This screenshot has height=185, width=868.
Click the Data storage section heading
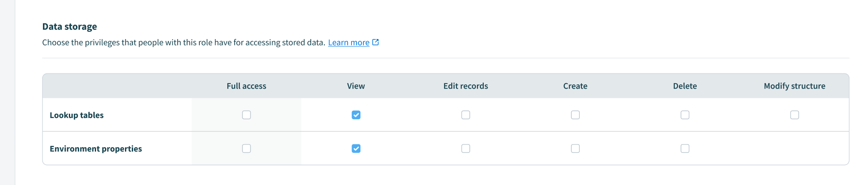point(70,27)
